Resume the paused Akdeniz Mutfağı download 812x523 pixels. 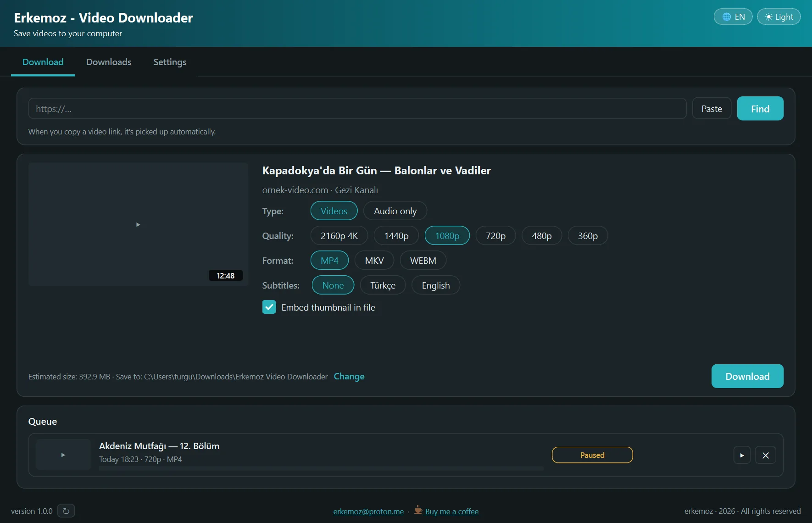742,455
